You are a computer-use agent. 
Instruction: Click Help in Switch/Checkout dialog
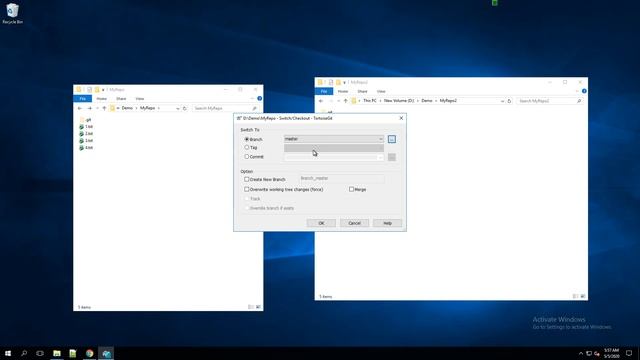click(x=387, y=223)
